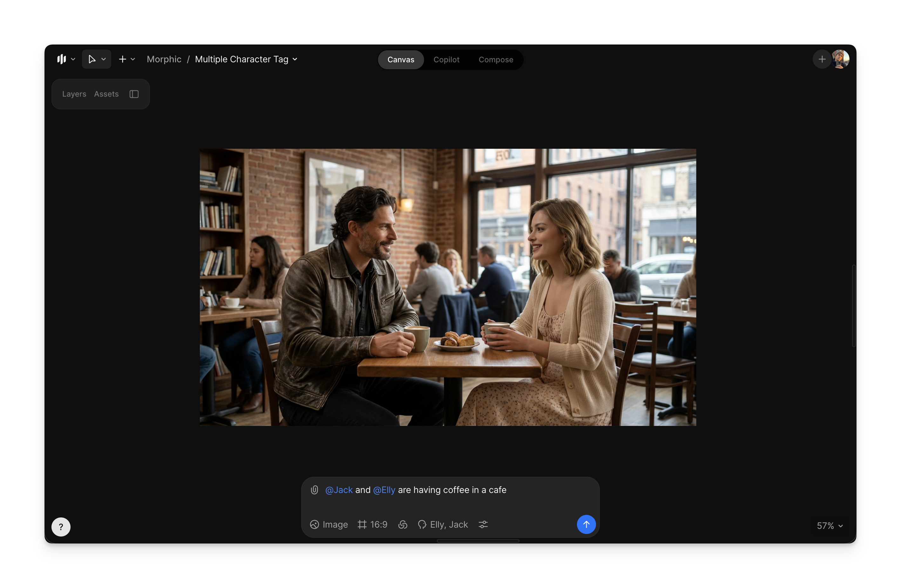The image size is (901, 588).
Task: Toggle the sidebar panel icon
Action: click(134, 94)
